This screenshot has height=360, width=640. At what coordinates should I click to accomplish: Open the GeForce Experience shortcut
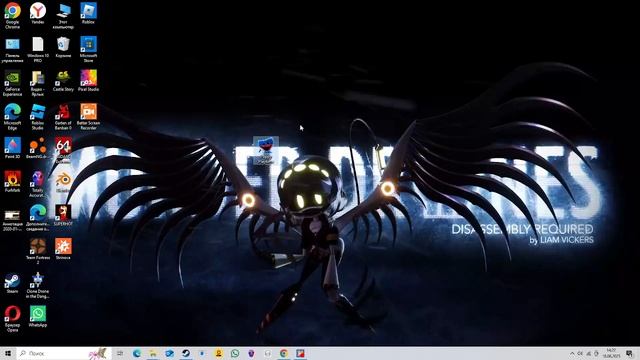[x=12, y=83]
